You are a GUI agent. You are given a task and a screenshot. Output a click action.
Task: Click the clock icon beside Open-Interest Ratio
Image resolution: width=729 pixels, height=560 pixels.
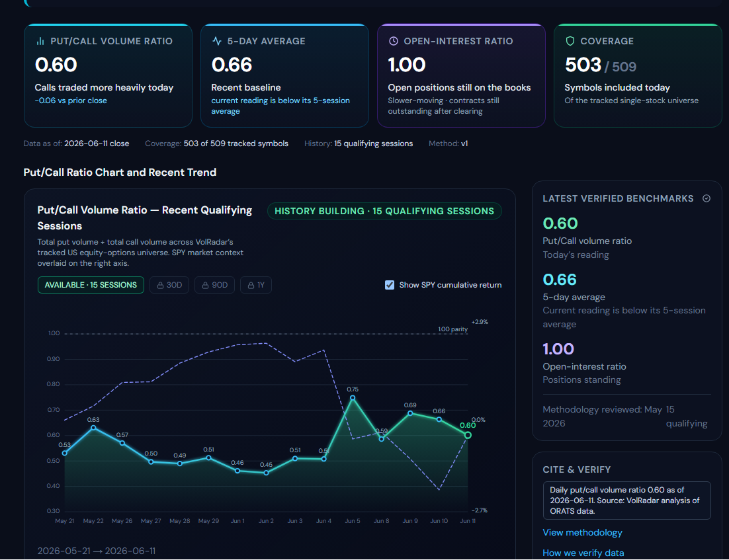(394, 41)
